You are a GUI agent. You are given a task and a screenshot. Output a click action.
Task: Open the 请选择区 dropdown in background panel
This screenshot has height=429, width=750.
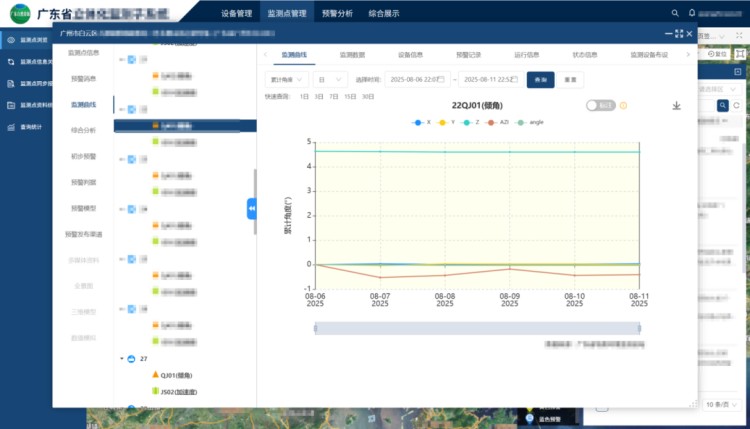(720, 89)
